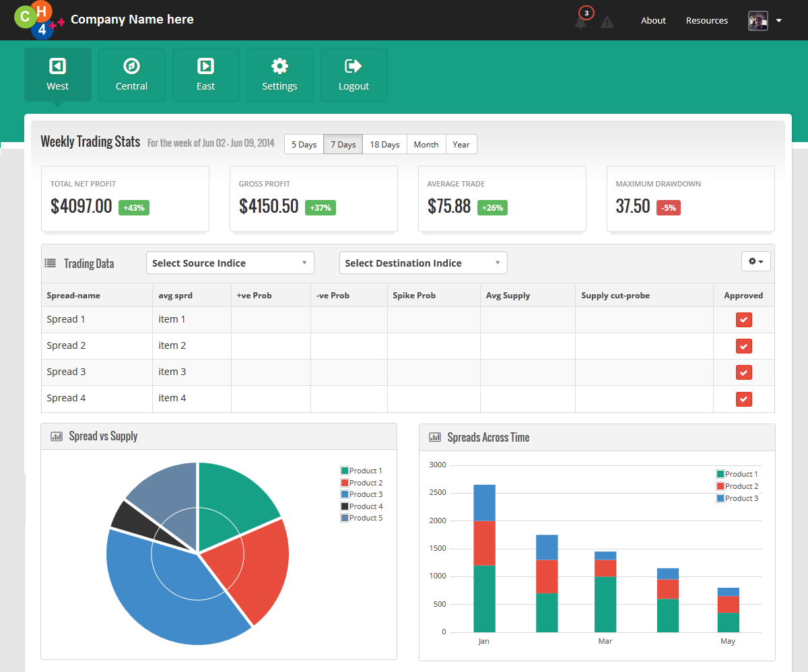
Task: Expand the Select Destination Indice dropdown
Action: click(x=423, y=263)
